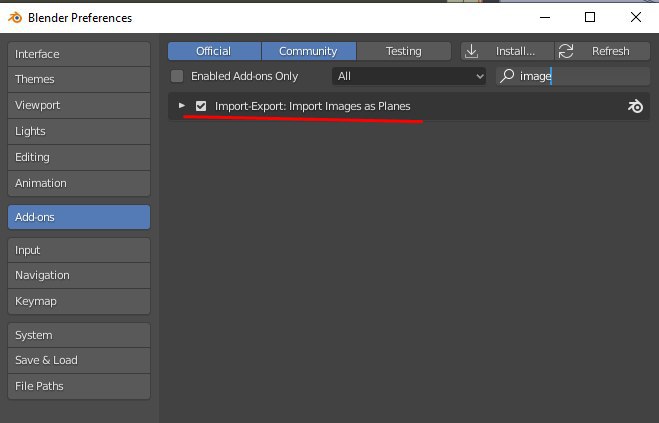Switch to Viewport preferences

79,105
